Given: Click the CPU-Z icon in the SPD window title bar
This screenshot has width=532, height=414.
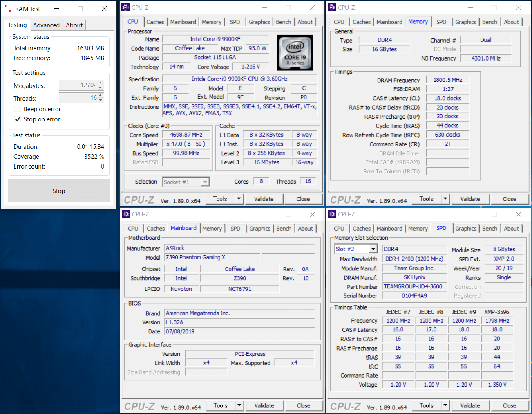Looking at the screenshot, I should (332, 214).
